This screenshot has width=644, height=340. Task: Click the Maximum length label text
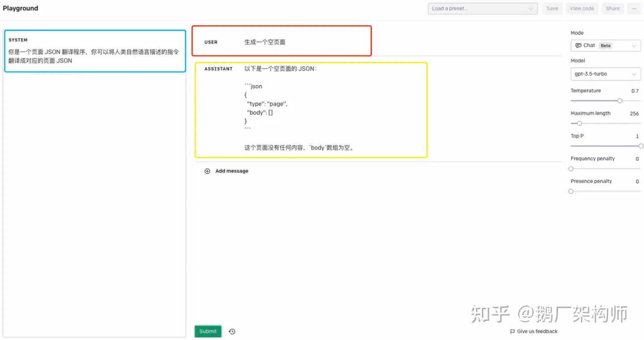590,113
